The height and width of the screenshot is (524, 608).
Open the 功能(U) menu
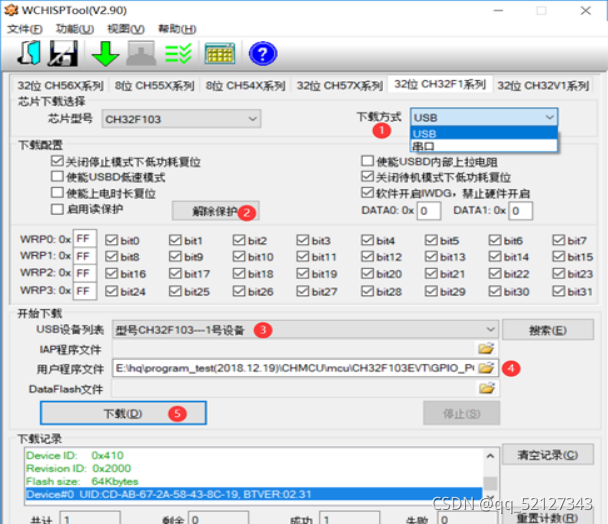click(75, 29)
